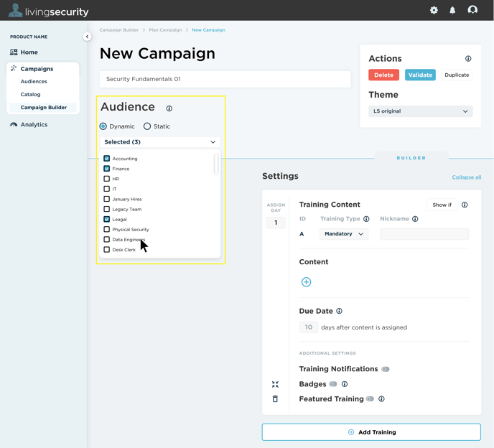This screenshot has height=448, width=494.
Task: Open Home in sidebar
Action: pos(29,52)
